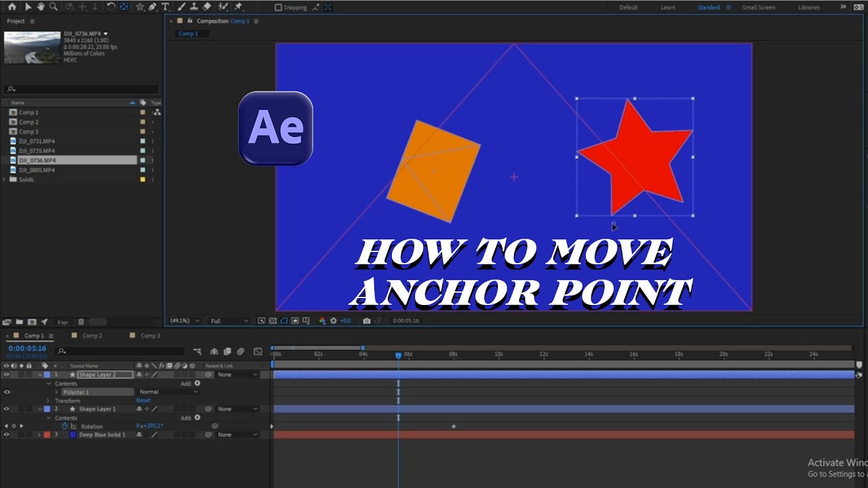The image size is (868, 488).
Task: Switch to the Comp 2 timeline tab
Action: [x=92, y=335]
